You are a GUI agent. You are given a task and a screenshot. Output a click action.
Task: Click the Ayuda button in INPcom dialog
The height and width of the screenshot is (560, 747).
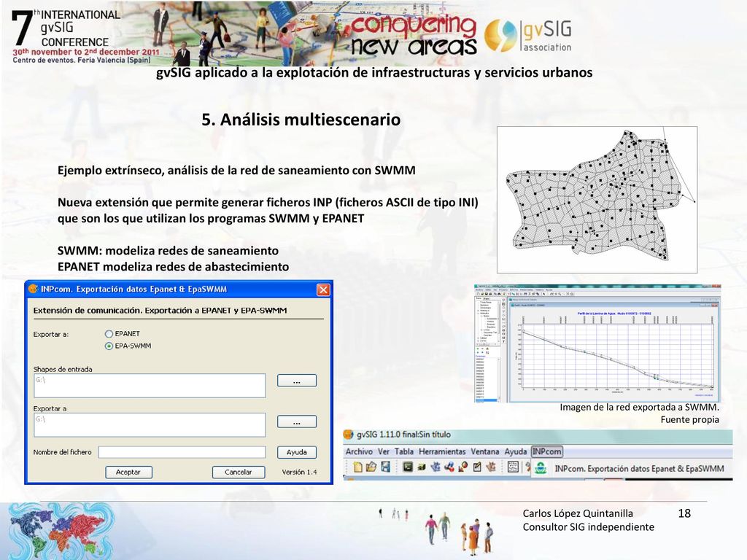(297, 452)
